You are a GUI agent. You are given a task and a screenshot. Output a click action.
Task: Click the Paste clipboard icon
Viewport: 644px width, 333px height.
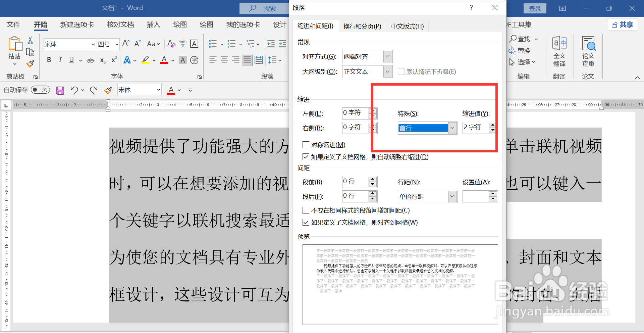[x=15, y=44]
